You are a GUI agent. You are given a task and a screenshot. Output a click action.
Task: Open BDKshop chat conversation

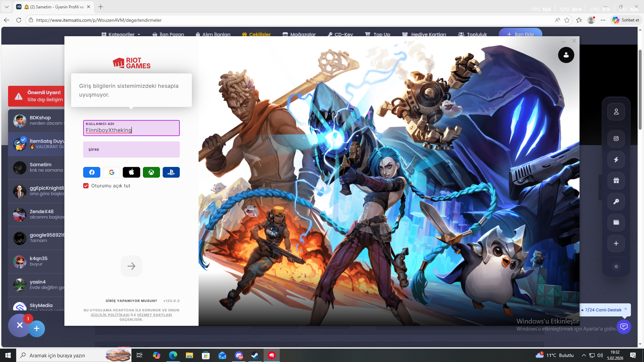coord(36,121)
